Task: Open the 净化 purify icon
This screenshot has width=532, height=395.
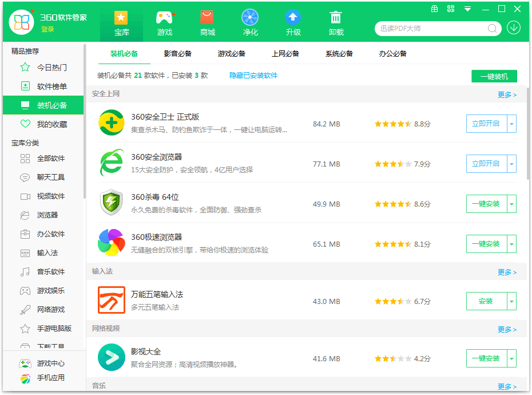Action: 250,18
